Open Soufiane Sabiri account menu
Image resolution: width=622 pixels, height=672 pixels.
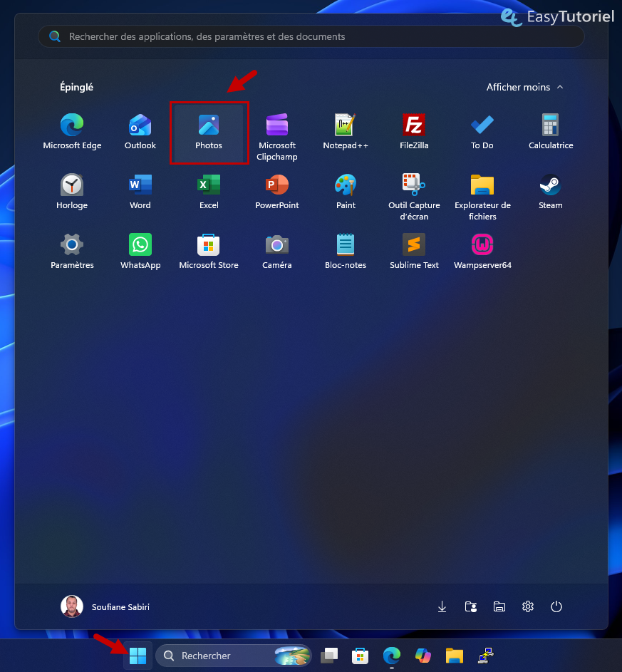(x=105, y=607)
